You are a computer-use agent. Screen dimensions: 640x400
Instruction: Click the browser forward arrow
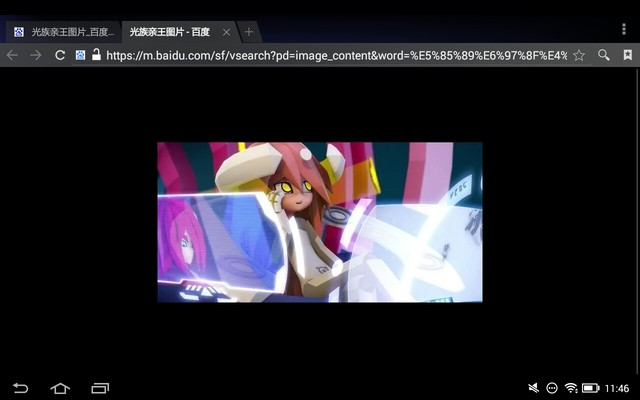coord(36,55)
